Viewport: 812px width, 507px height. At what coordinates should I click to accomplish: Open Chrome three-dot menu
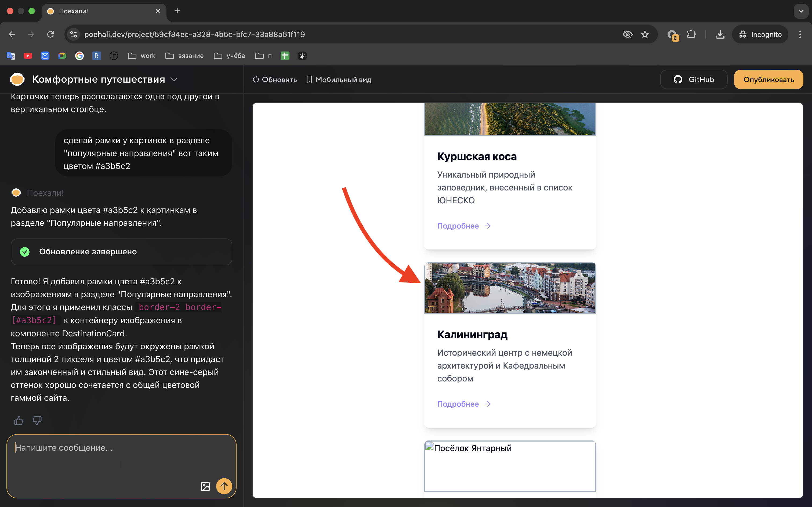[800, 34]
